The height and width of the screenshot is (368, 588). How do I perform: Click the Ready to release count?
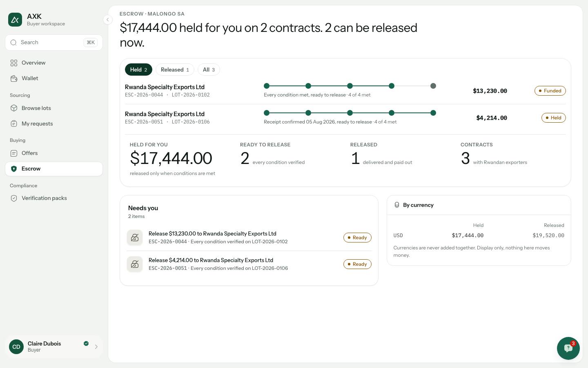245,158
